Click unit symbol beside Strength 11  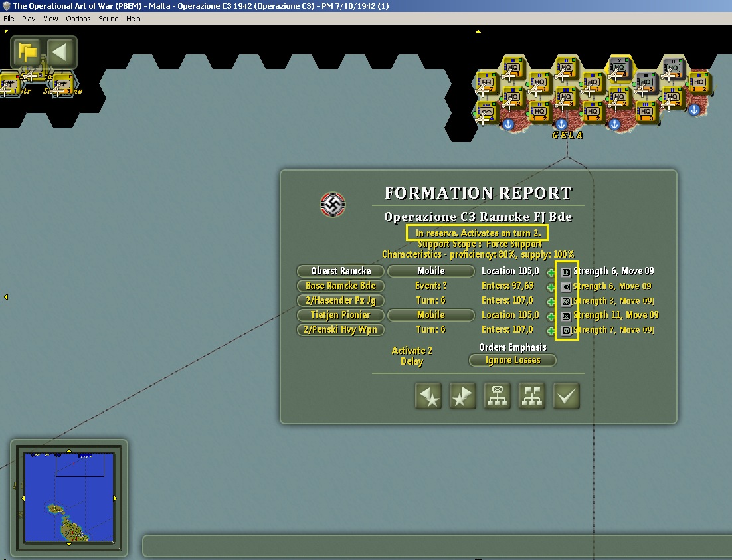pyautogui.click(x=566, y=316)
